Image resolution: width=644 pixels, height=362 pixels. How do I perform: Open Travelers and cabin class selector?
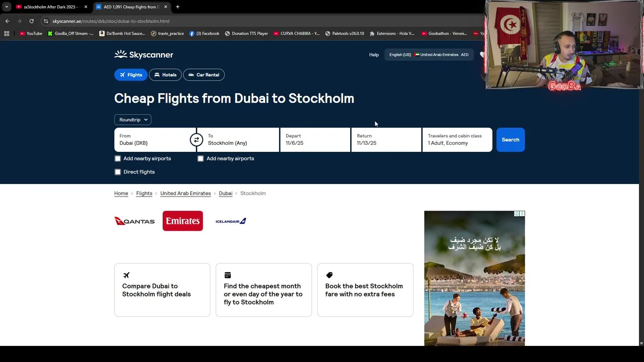[x=457, y=140]
